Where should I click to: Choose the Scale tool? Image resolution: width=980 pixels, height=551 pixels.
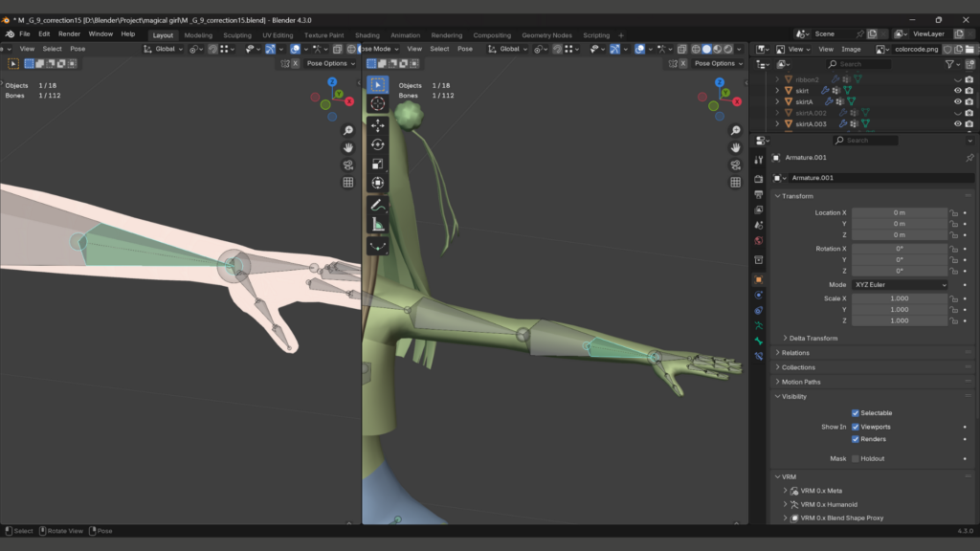coord(378,164)
